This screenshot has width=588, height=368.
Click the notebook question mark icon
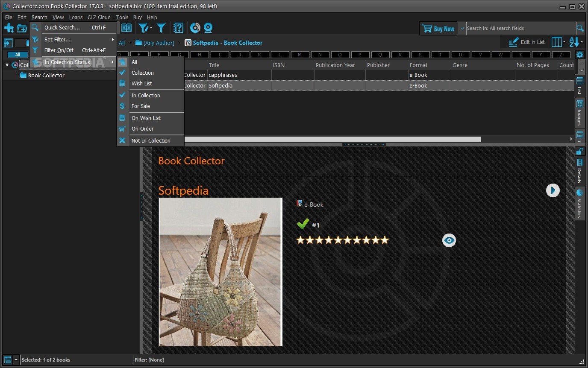pos(178,28)
